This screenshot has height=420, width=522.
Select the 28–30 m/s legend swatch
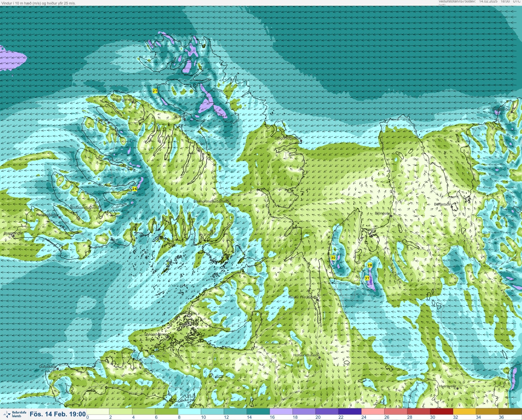(419, 411)
